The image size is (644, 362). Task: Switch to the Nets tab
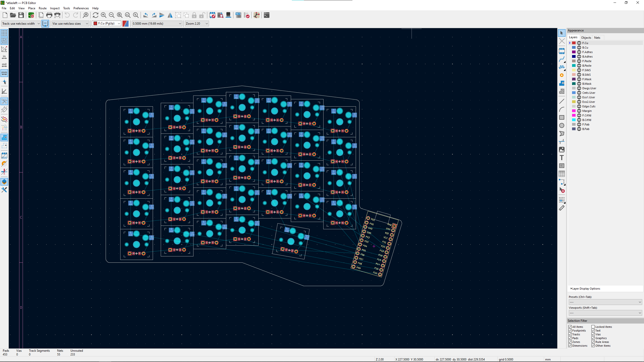point(597,37)
